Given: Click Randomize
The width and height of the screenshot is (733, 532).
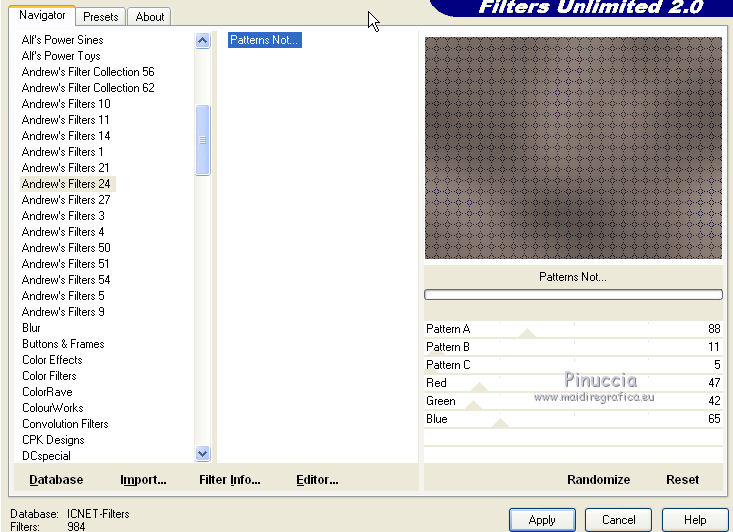Looking at the screenshot, I should (598, 480).
